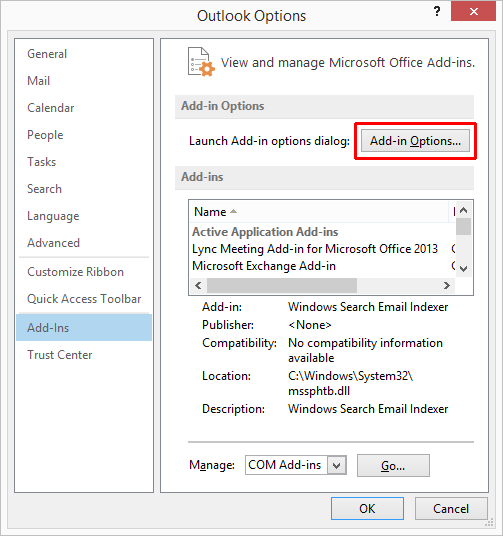This screenshot has height=536, width=503.
Task: Click the horizontal scroll left arrow
Action: tap(198, 285)
